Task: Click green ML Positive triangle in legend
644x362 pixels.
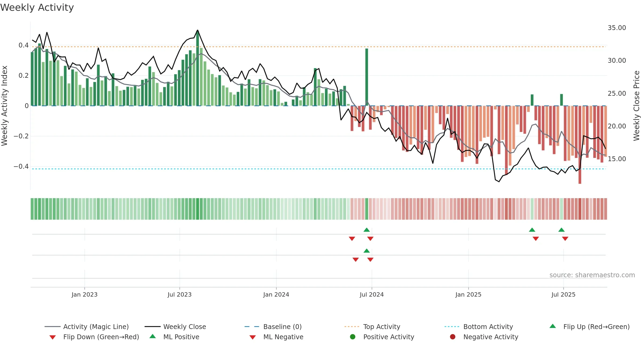Action: point(153,336)
